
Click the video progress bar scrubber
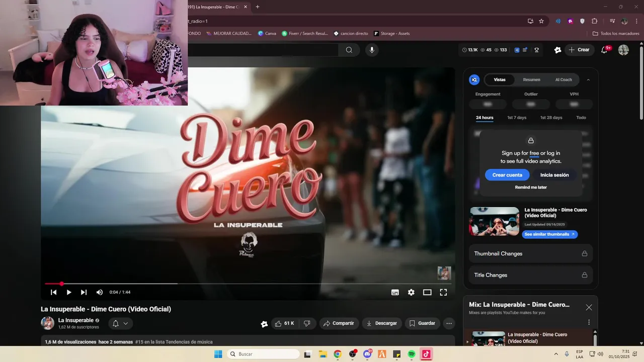point(61,284)
